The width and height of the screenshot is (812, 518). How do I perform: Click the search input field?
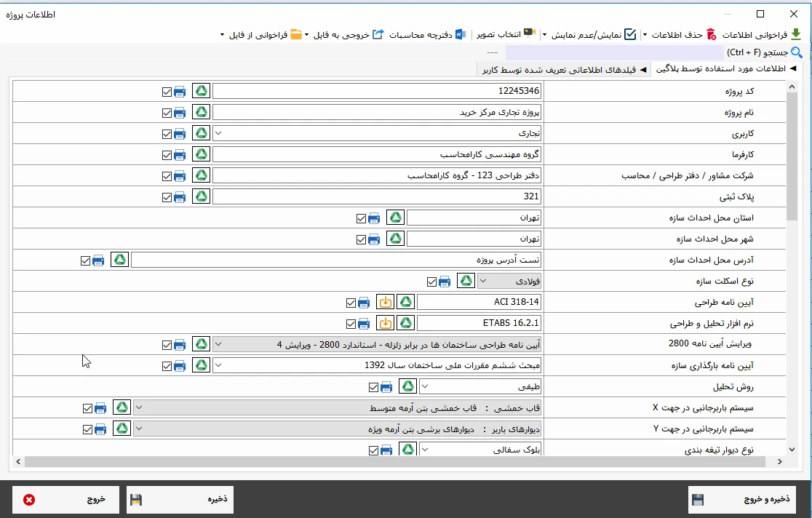(x=614, y=52)
